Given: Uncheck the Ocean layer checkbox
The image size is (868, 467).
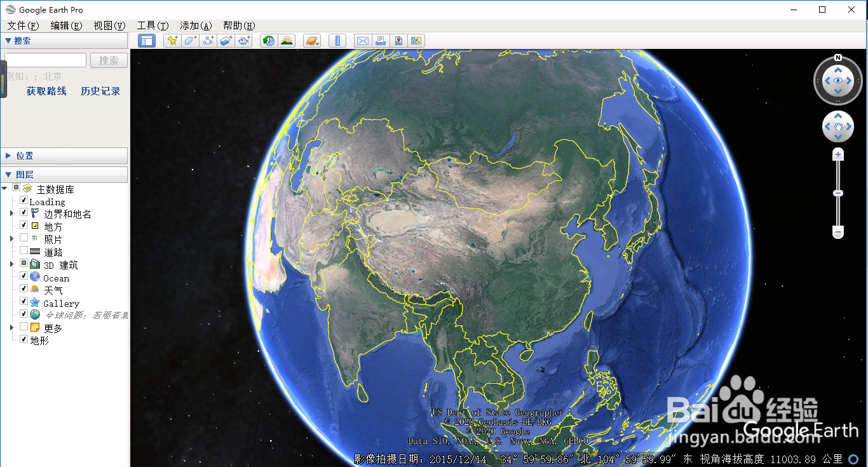Looking at the screenshot, I should 24,276.
